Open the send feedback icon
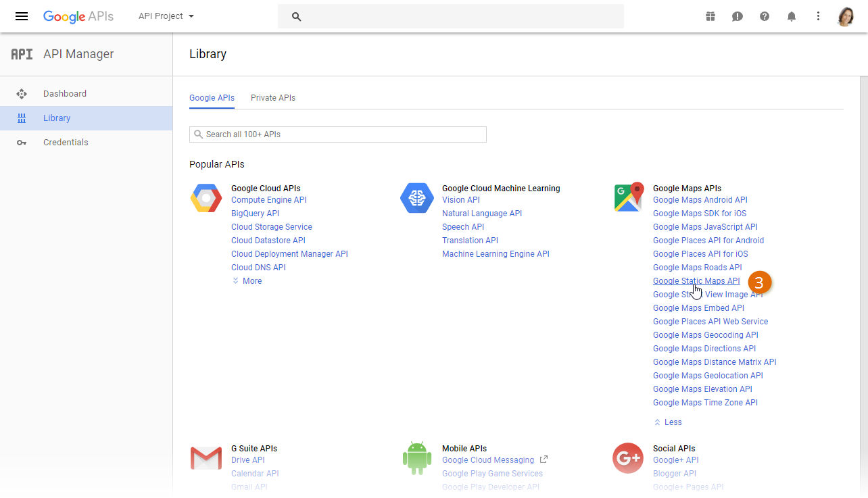Image resolution: width=868 pixels, height=498 pixels. [x=738, y=16]
